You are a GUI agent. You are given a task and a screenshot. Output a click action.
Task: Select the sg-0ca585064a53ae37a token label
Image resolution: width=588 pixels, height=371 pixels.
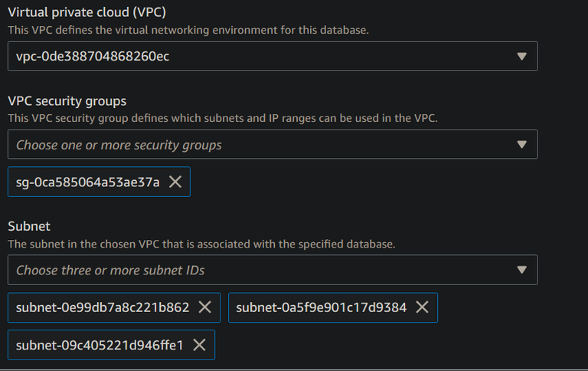[88, 182]
